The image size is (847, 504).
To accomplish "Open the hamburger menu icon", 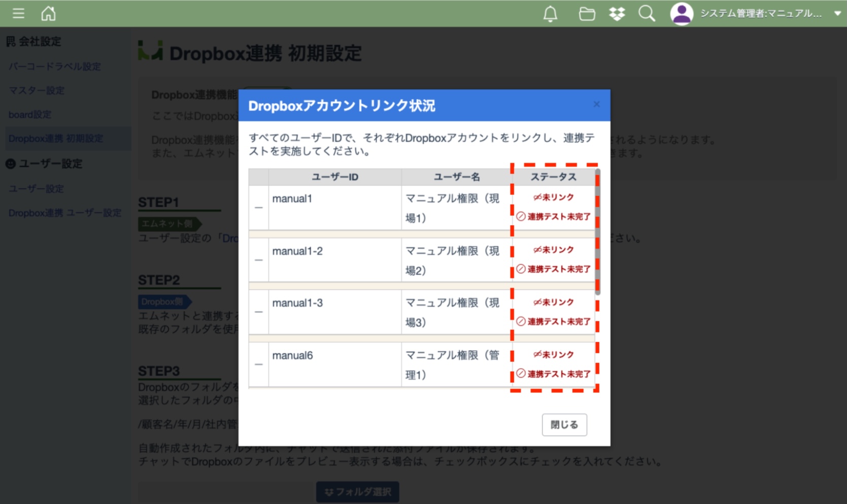I will tap(18, 13).
